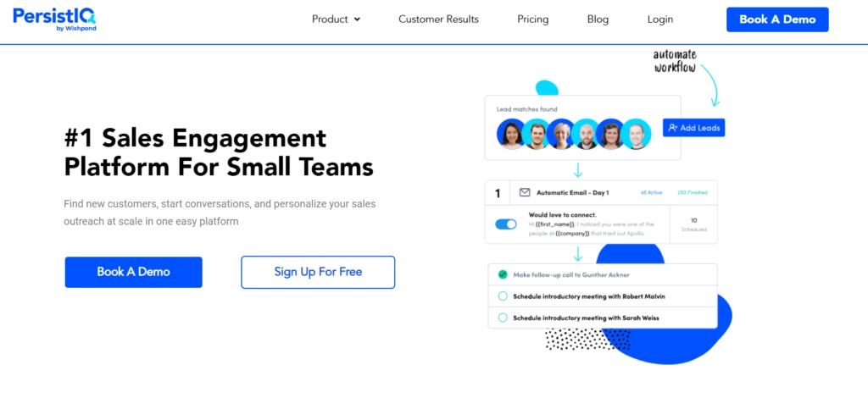Viewport: 868px width, 409px height.
Task: Check the Sarah Weiss meeting circle
Action: tap(503, 318)
